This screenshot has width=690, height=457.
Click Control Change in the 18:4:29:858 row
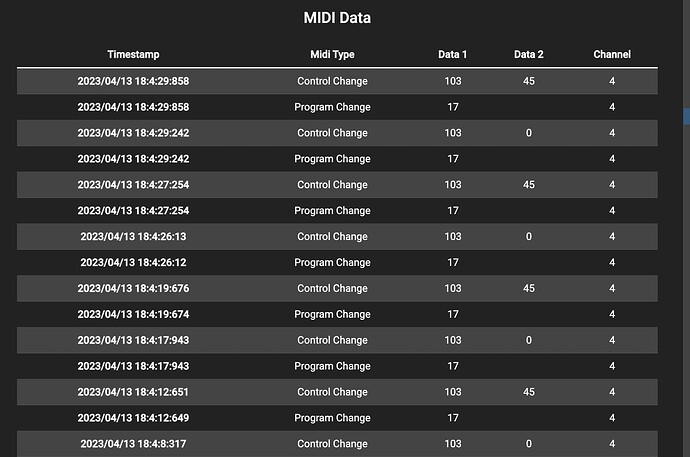click(332, 81)
